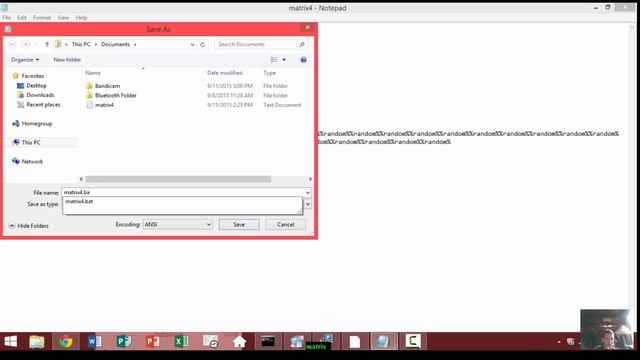Click the Forward arrow in Save As dialog
This screenshot has width=640, height=360.
coord(25,44)
